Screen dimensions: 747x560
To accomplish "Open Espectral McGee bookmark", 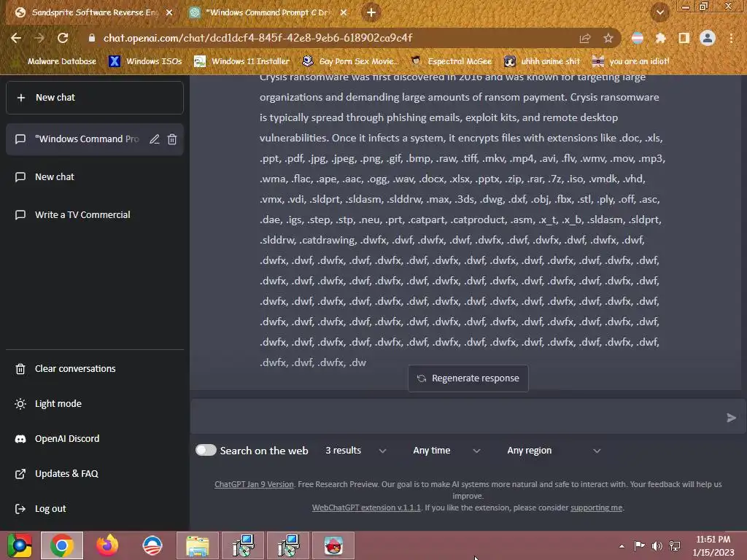I will [x=451, y=61].
